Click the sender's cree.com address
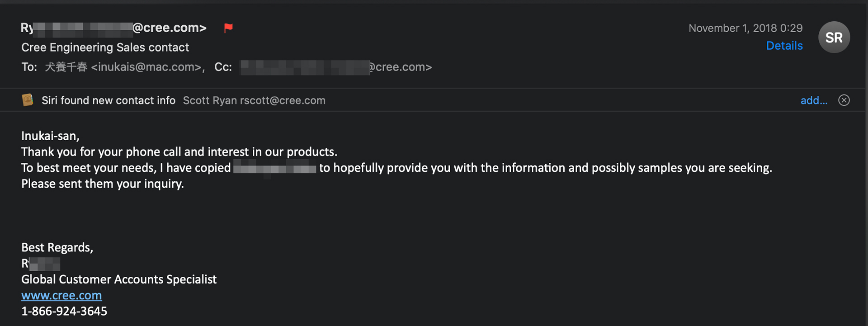 (x=114, y=28)
